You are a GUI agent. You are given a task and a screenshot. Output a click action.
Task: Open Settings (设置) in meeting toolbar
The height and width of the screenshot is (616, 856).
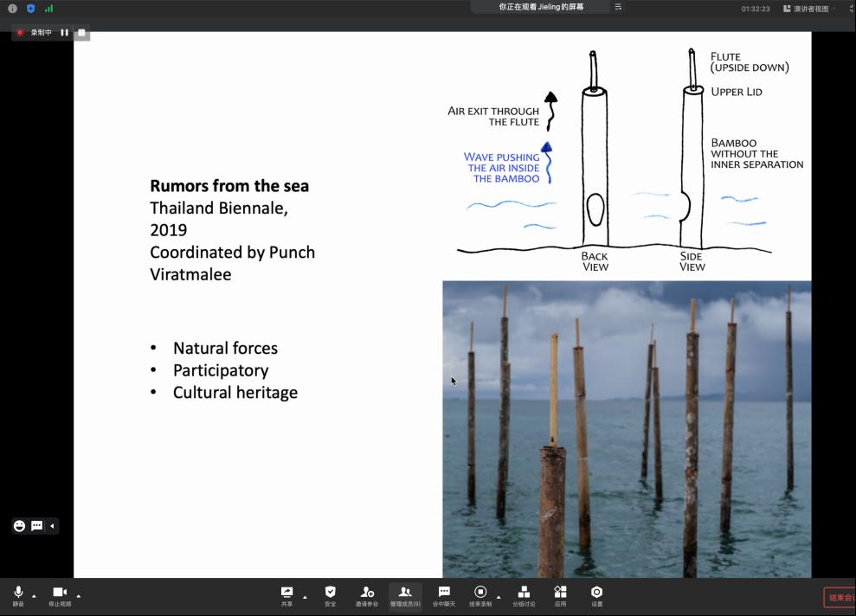coord(596,594)
